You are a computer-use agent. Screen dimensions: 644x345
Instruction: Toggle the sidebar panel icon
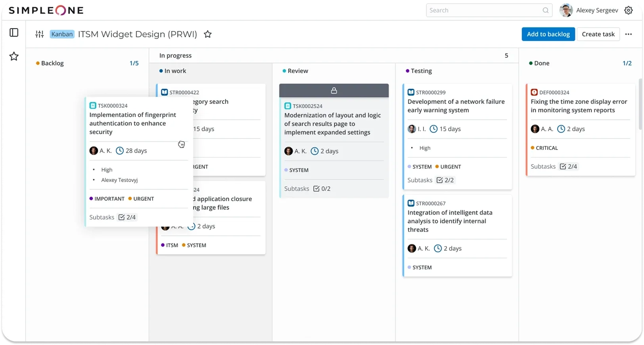pos(14,33)
